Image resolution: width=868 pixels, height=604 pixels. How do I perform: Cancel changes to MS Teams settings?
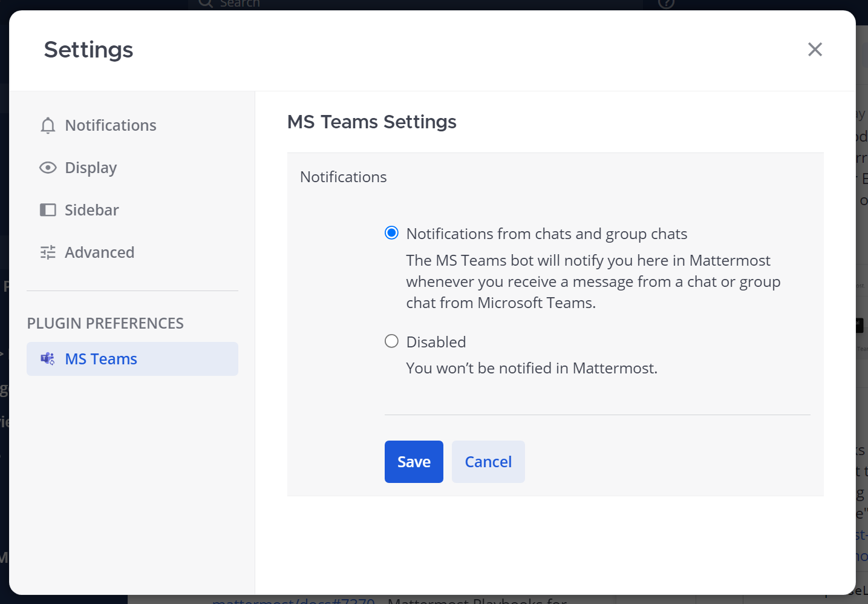[x=488, y=461]
